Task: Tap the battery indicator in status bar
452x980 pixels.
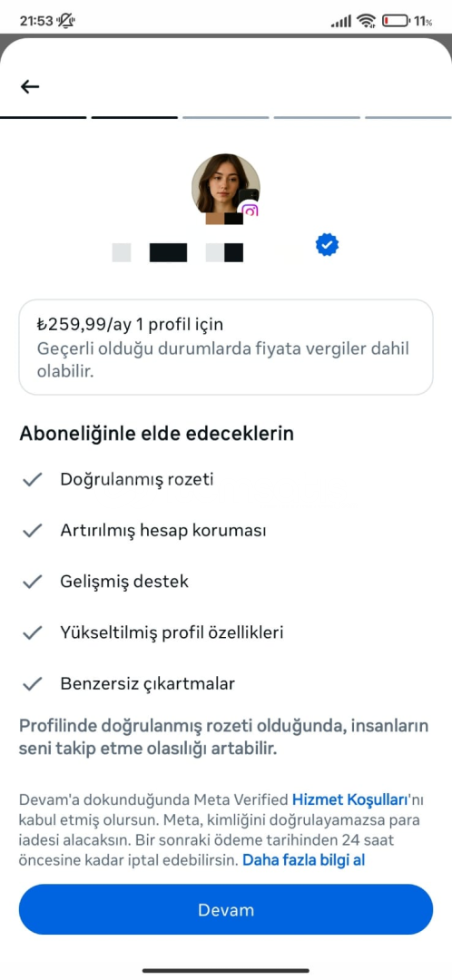Action: pyautogui.click(x=395, y=21)
